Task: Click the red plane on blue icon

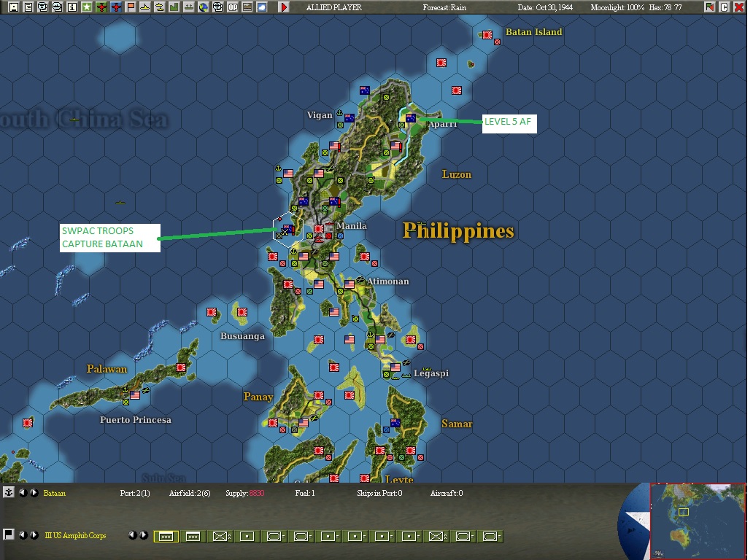Action: point(116,7)
